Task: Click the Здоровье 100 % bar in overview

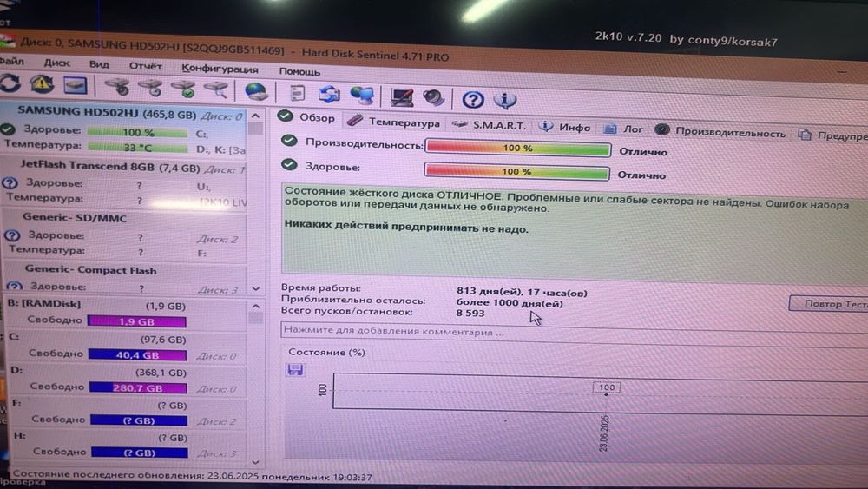Action: coord(516,172)
